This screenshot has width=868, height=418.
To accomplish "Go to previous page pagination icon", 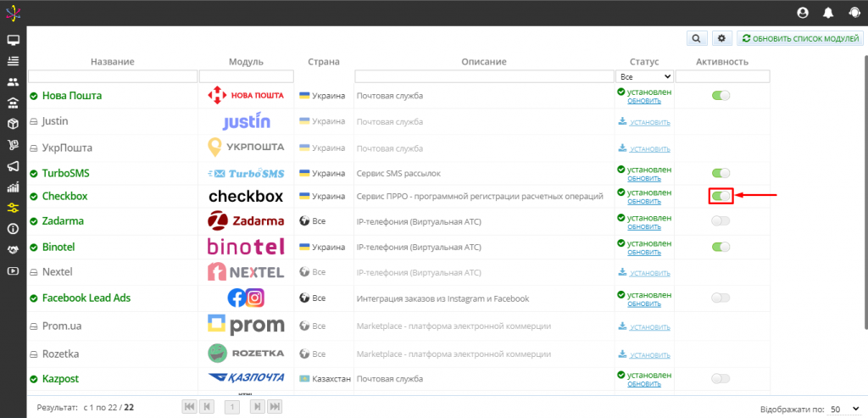I will [206, 407].
